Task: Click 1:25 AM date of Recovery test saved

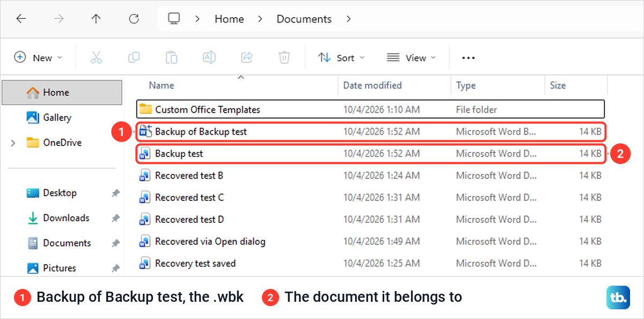Action: [382, 264]
